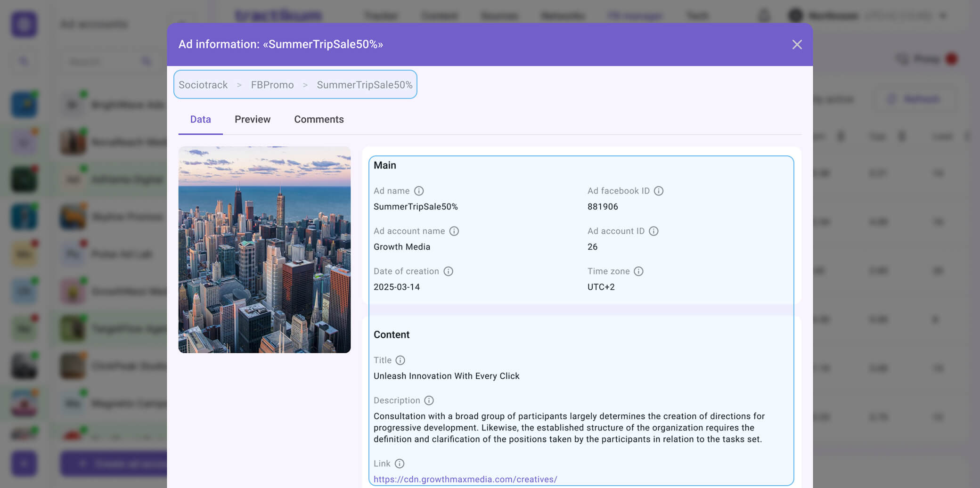
Task: Click info icon next to Title label
Action: (x=400, y=360)
